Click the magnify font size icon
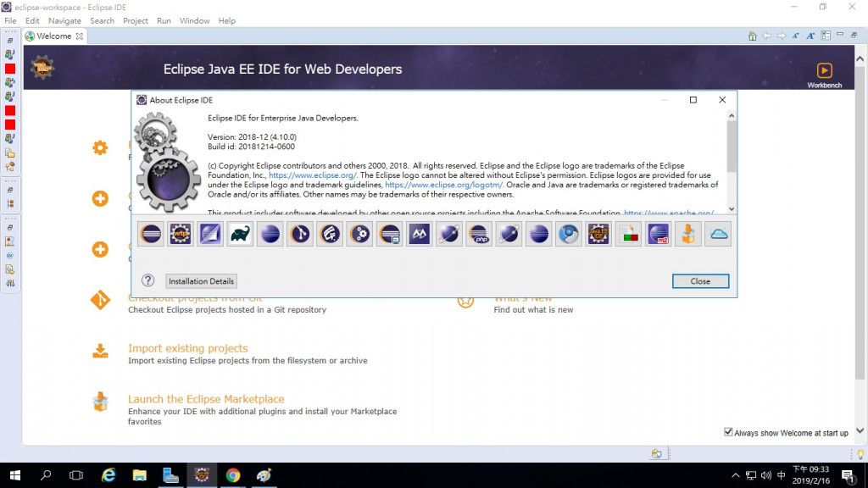The image size is (868, 488). coord(810,36)
